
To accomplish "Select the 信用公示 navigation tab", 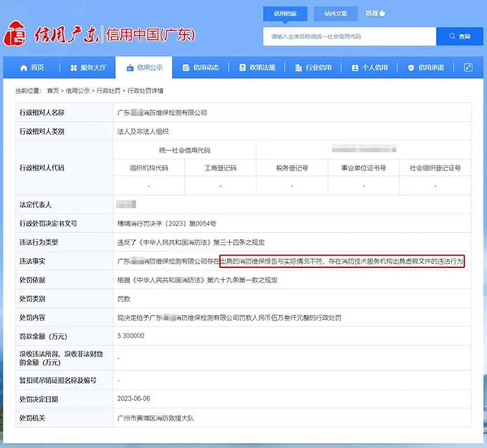I will (143, 67).
